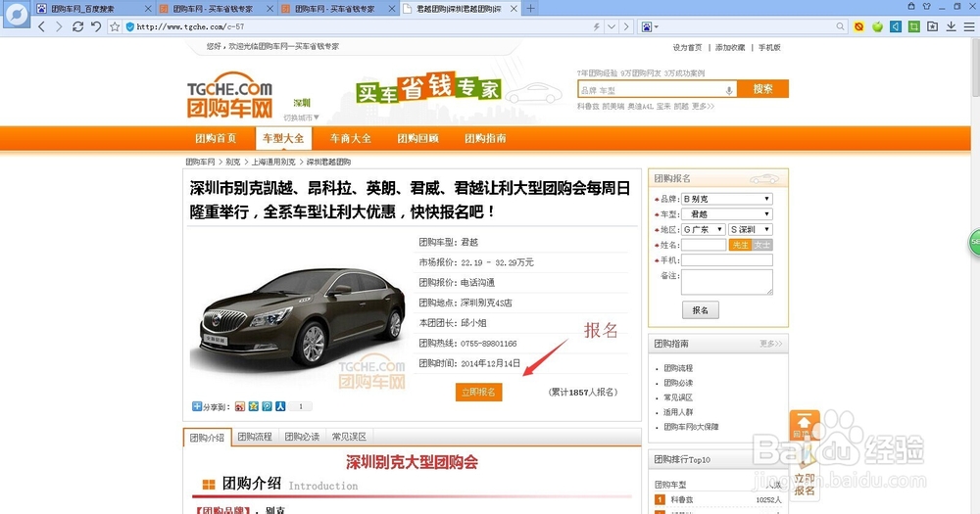The height and width of the screenshot is (514, 980).
Task: Switch to 团购必读 content tab
Action: (303, 437)
